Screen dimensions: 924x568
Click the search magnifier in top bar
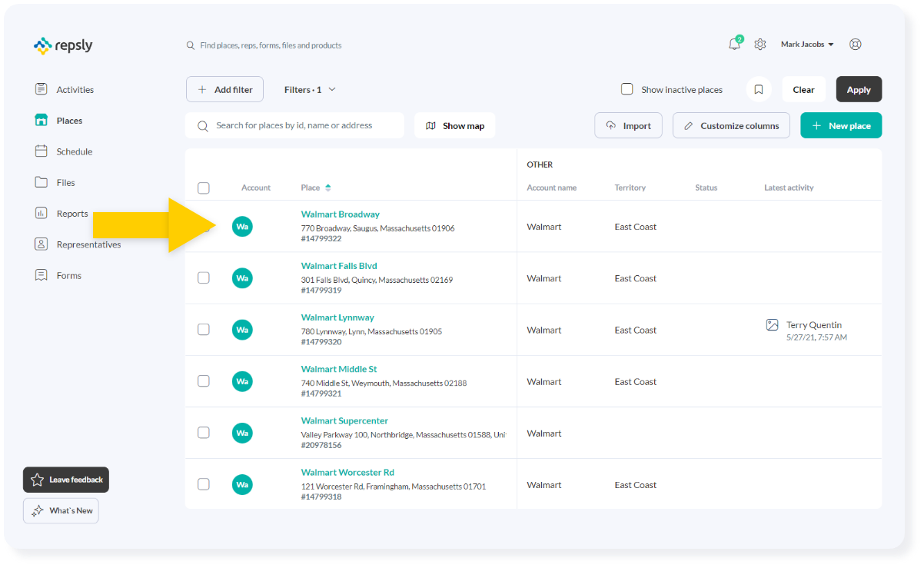click(191, 45)
